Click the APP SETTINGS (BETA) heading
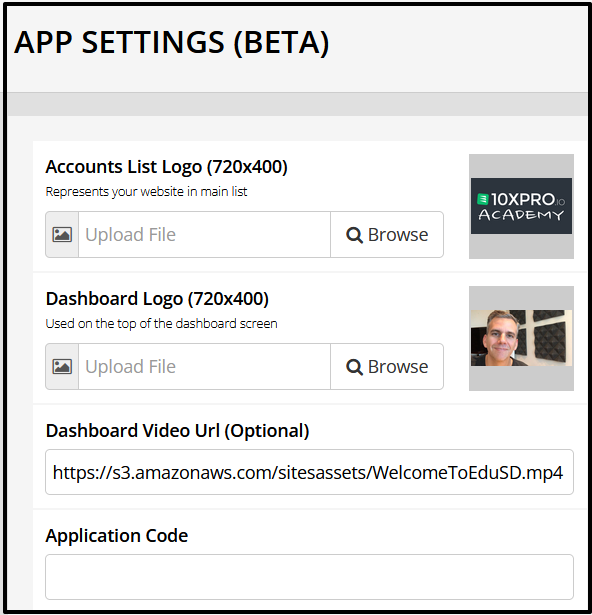592x615 pixels. click(172, 42)
